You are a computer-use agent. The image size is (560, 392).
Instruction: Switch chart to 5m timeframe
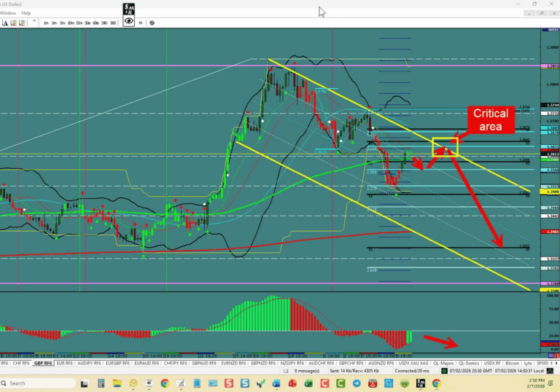pos(63,23)
